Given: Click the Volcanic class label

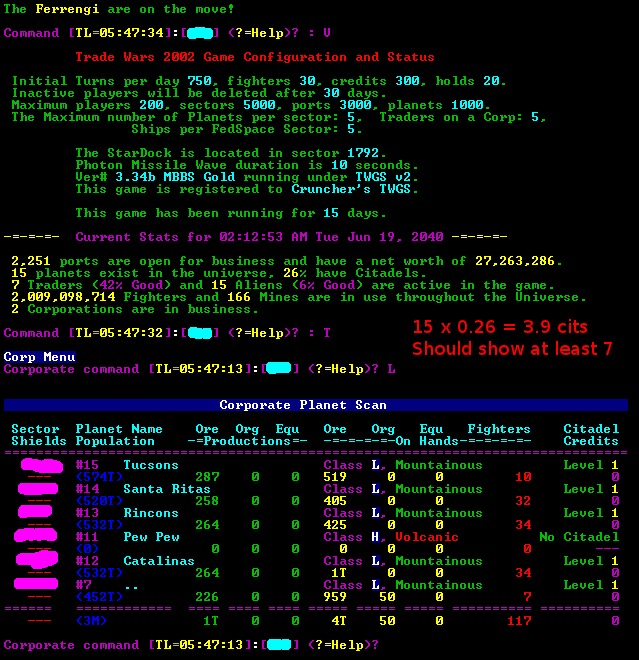Looking at the screenshot, I should pos(426,537).
